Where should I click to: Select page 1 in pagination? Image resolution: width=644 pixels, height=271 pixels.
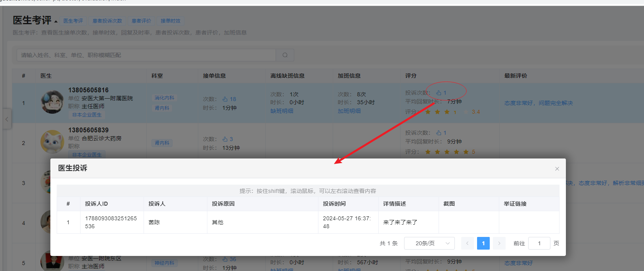coord(483,243)
